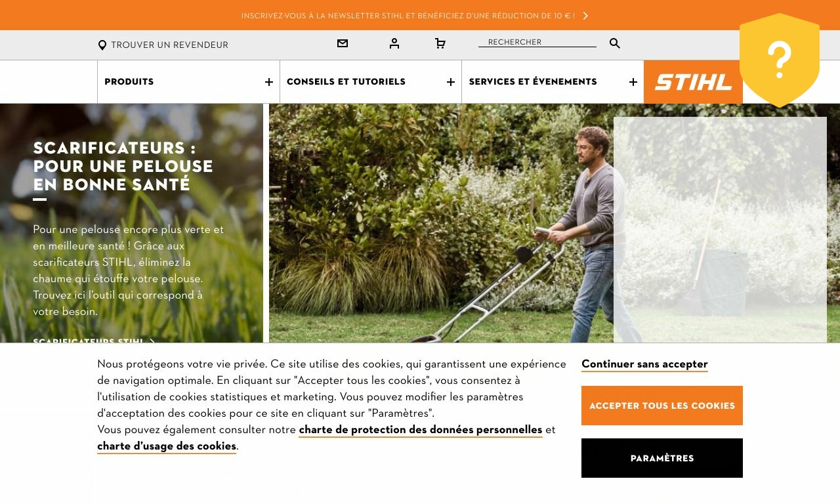Image resolution: width=840 pixels, height=504 pixels.
Task: Open the charte d'usage des cookies link
Action: 167,446
